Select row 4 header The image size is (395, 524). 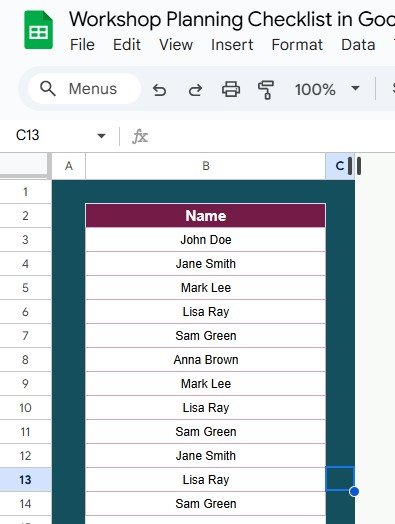coord(25,264)
